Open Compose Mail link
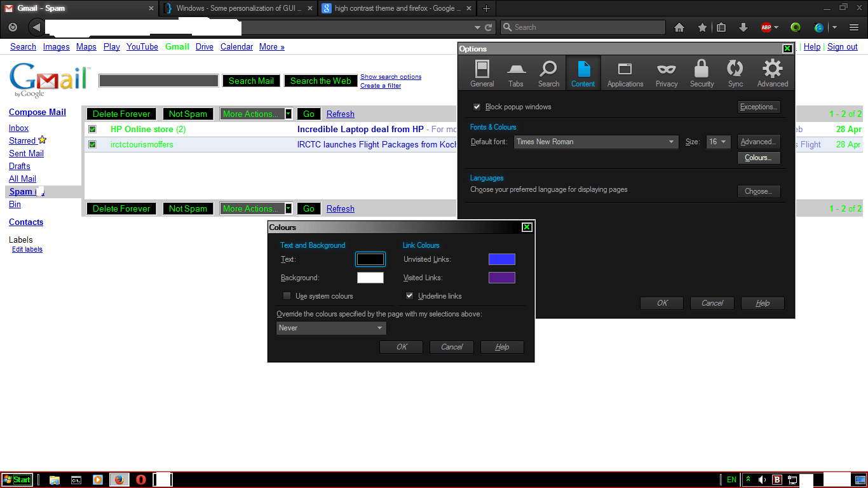The width and height of the screenshot is (868, 488). [x=37, y=112]
